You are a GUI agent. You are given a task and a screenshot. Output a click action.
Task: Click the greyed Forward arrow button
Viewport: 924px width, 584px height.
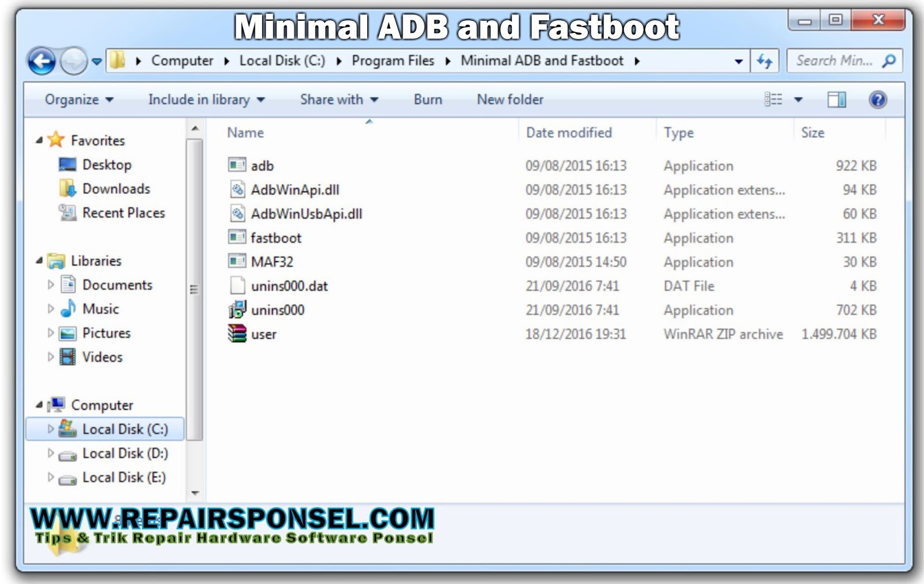pyautogui.click(x=74, y=61)
